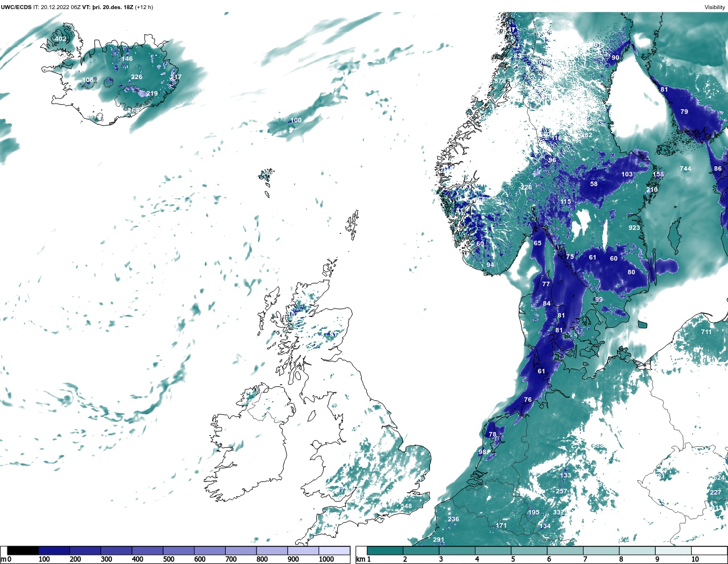Select the '126' value in eastern Norway

527,187
